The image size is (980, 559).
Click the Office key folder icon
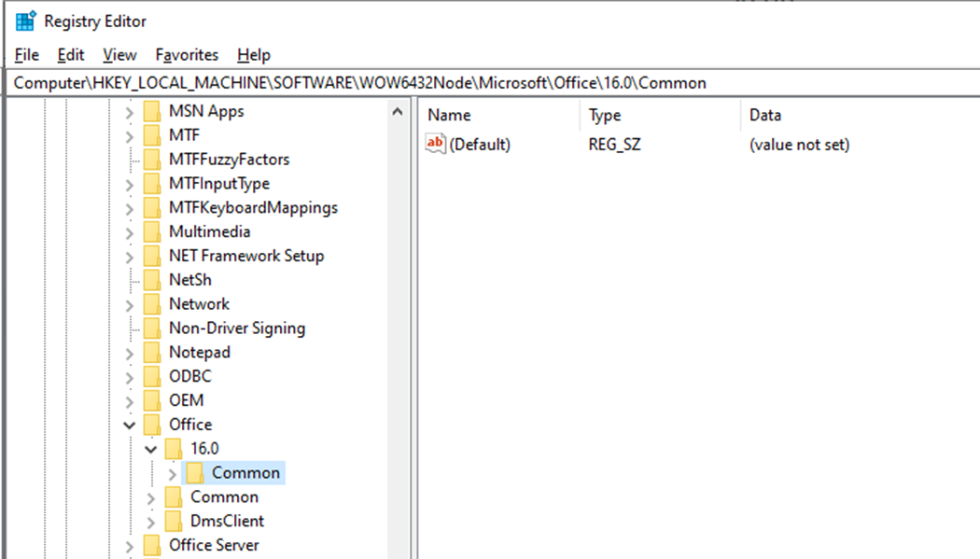(x=153, y=425)
